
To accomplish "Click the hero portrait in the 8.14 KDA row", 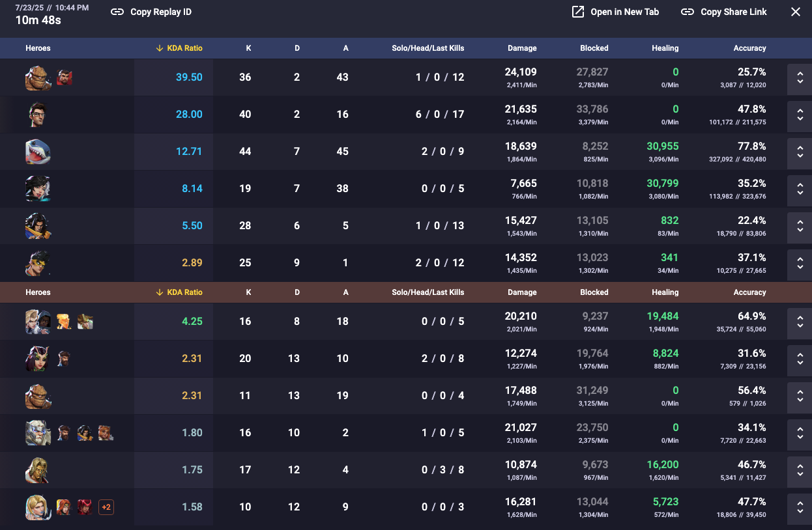I will pos(38,189).
